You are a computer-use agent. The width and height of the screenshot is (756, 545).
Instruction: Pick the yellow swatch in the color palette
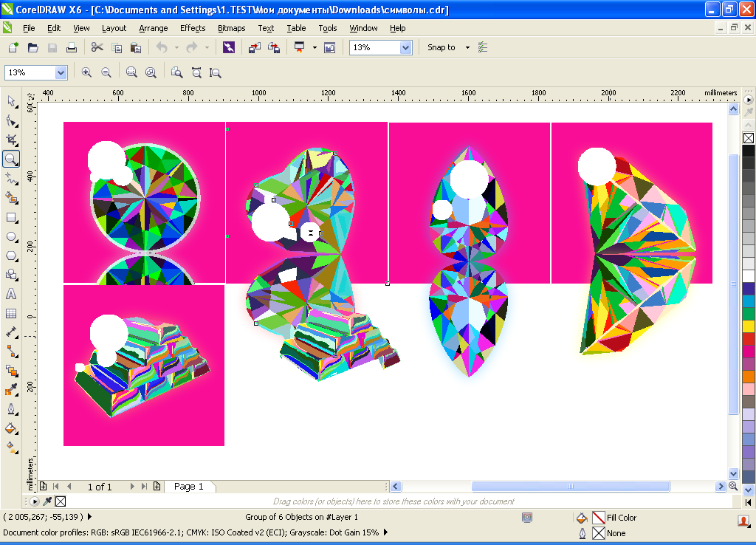[x=749, y=326]
